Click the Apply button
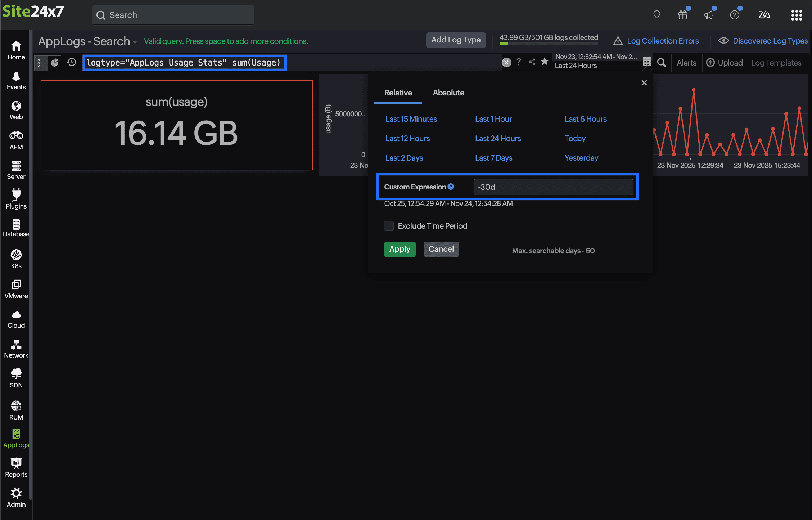This screenshot has height=520, width=812. 400,249
